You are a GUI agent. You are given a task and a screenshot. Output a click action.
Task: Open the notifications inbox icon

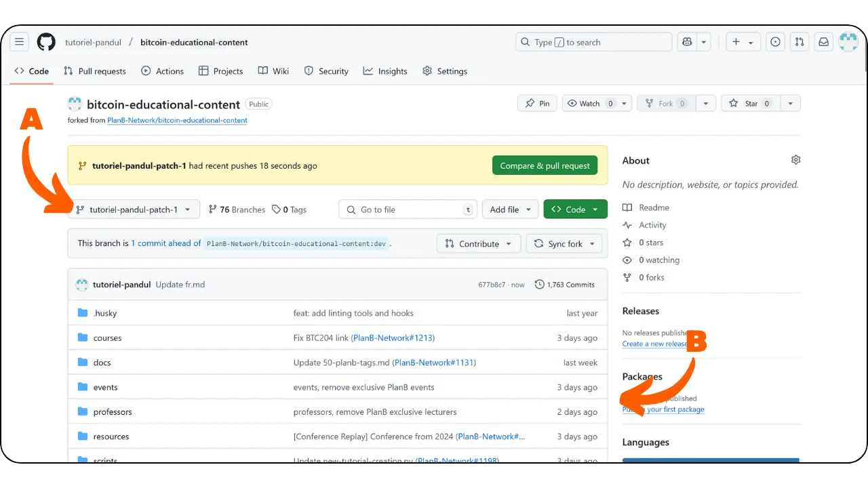coord(823,42)
